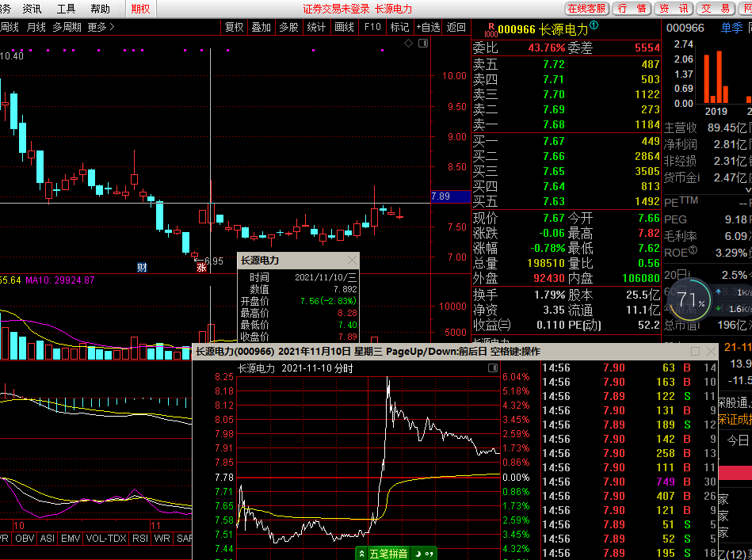
Task: Maximize the intraday 分时 popup window
Action: coord(695,352)
